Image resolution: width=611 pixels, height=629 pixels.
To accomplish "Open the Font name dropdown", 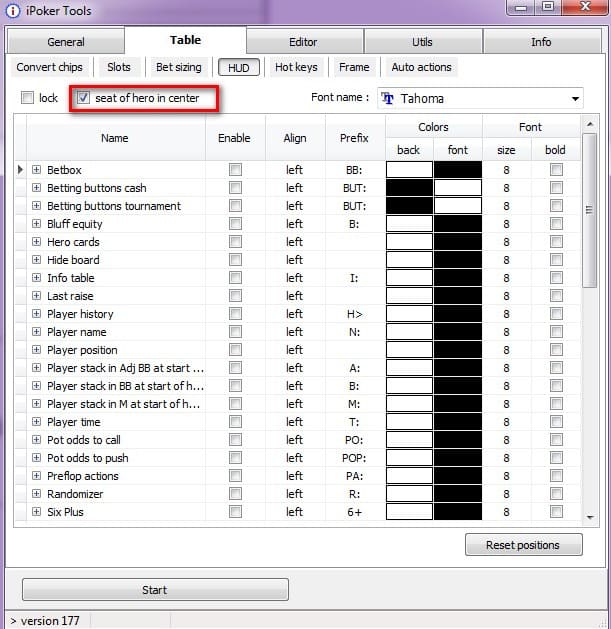I will coord(575,98).
